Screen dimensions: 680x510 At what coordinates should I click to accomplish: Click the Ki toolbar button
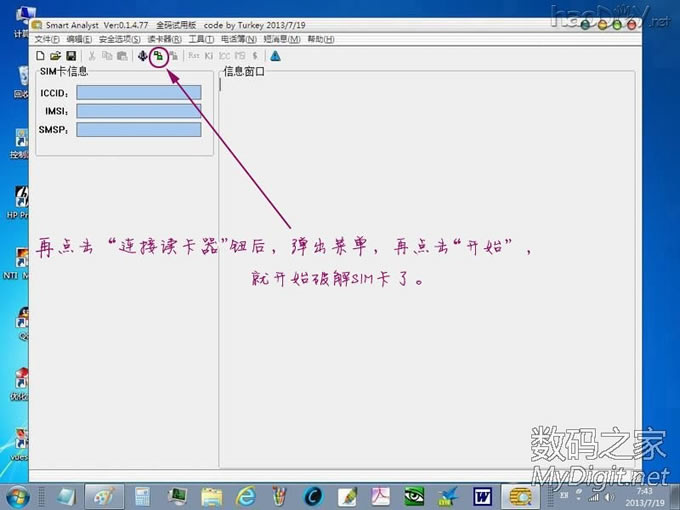click(209, 56)
